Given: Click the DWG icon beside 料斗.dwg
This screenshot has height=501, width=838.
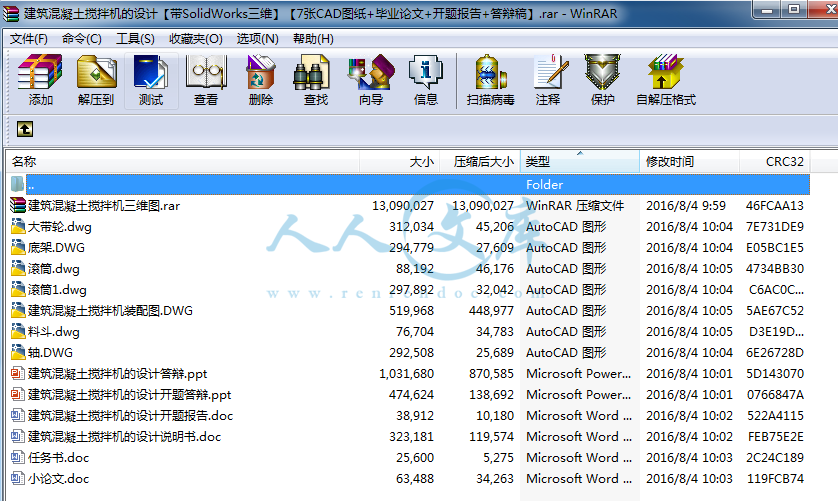Looking at the screenshot, I should click(18, 332).
